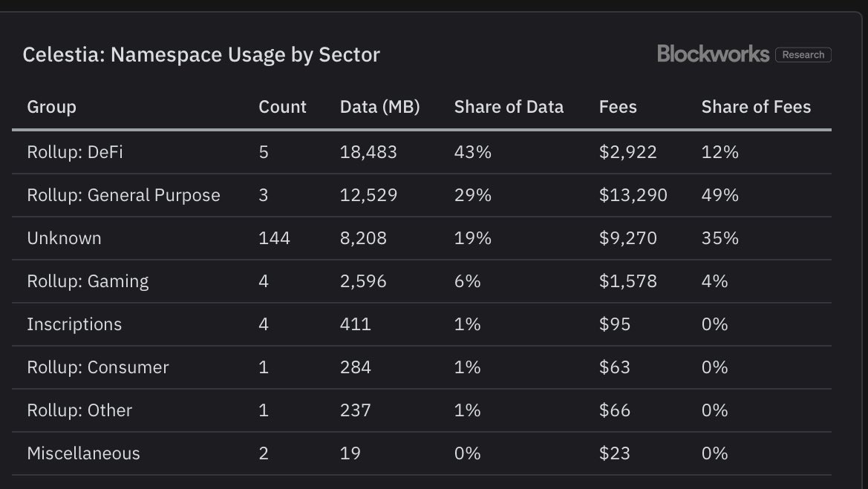868x489 pixels.
Task: Click the 284 data value
Action: tap(356, 367)
